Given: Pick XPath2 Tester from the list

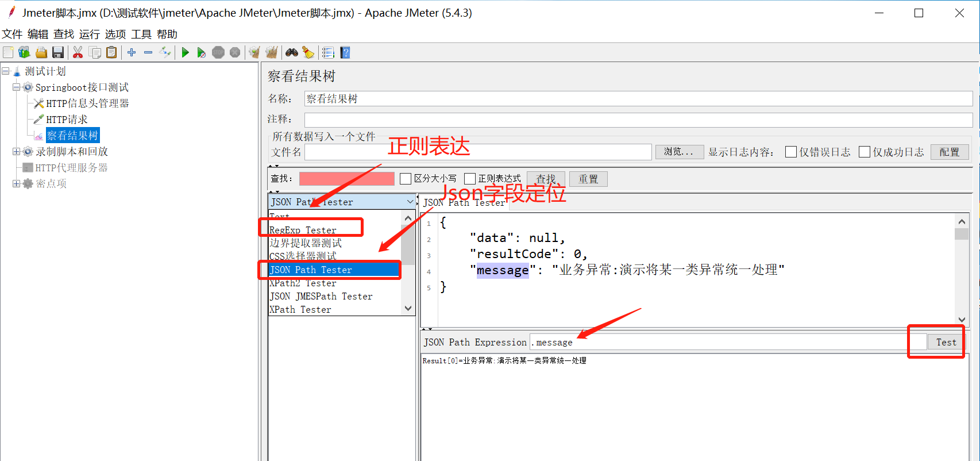Looking at the screenshot, I should coord(303,283).
